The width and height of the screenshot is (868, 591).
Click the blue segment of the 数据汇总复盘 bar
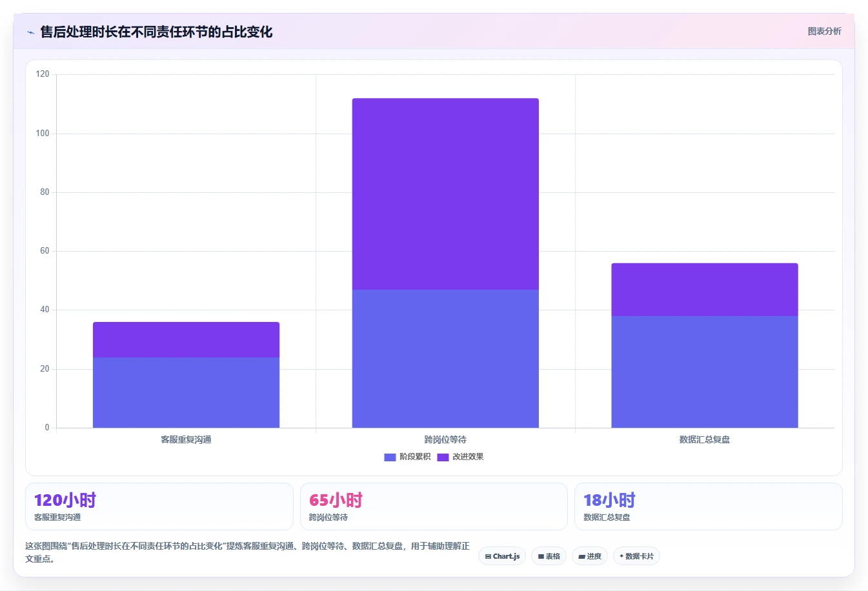(705, 372)
